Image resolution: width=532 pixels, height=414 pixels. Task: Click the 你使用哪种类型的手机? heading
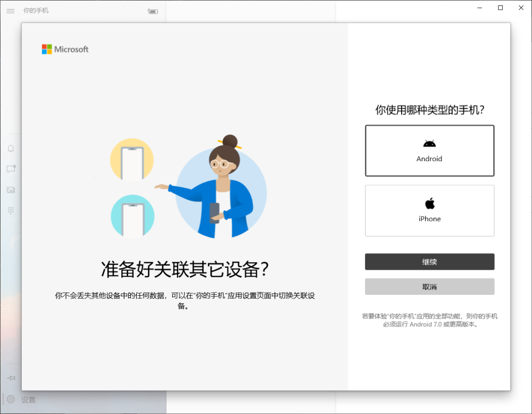click(x=429, y=110)
